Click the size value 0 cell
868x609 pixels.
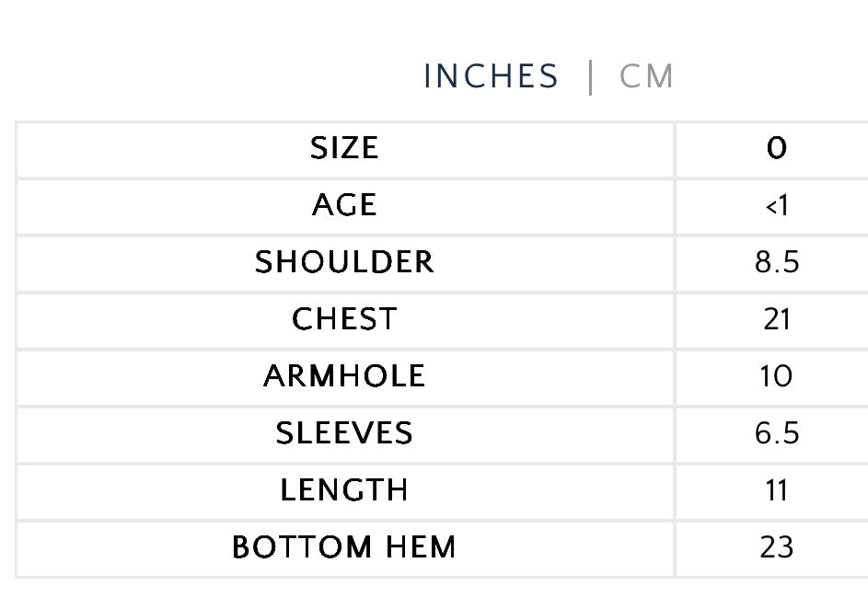[x=776, y=148]
